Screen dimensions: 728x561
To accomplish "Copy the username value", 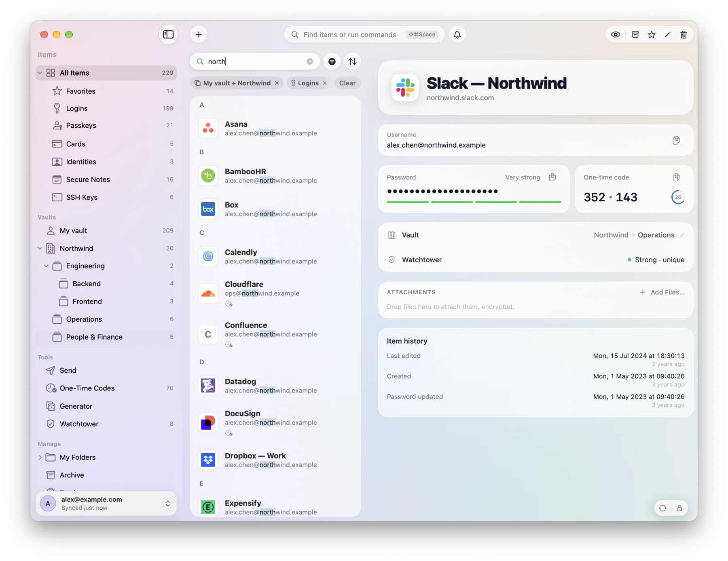I will click(x=676, y=140).
